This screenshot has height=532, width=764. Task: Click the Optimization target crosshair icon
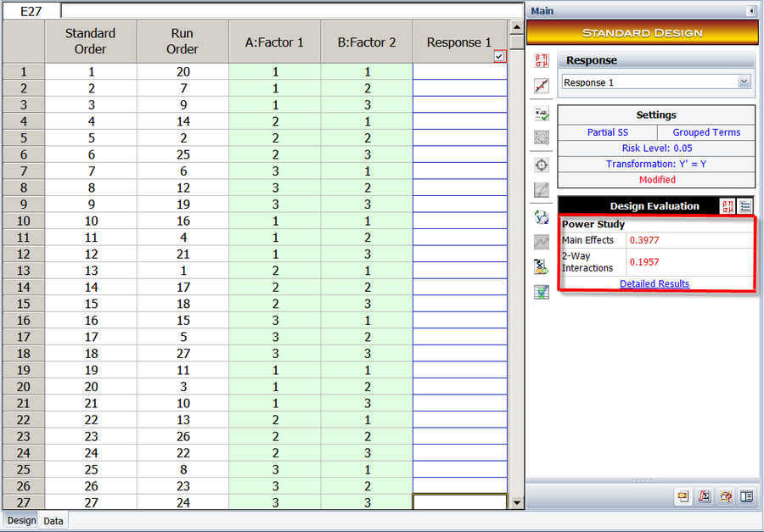pos(541,165)
